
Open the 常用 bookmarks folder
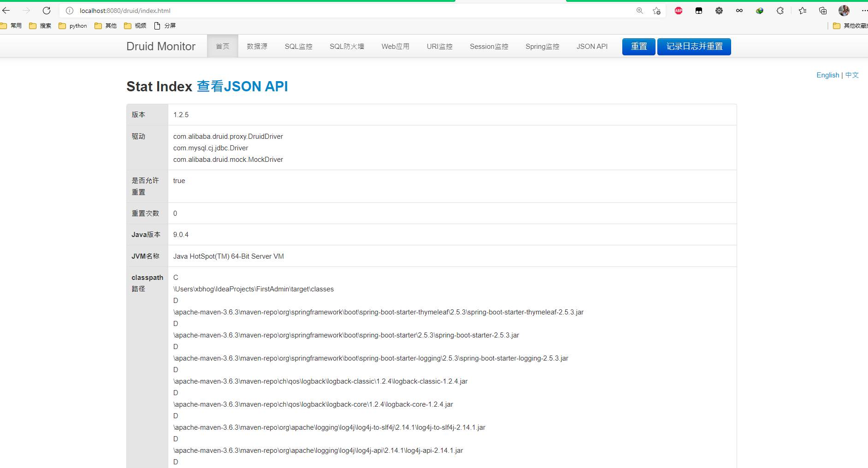[x=11, y=26]
